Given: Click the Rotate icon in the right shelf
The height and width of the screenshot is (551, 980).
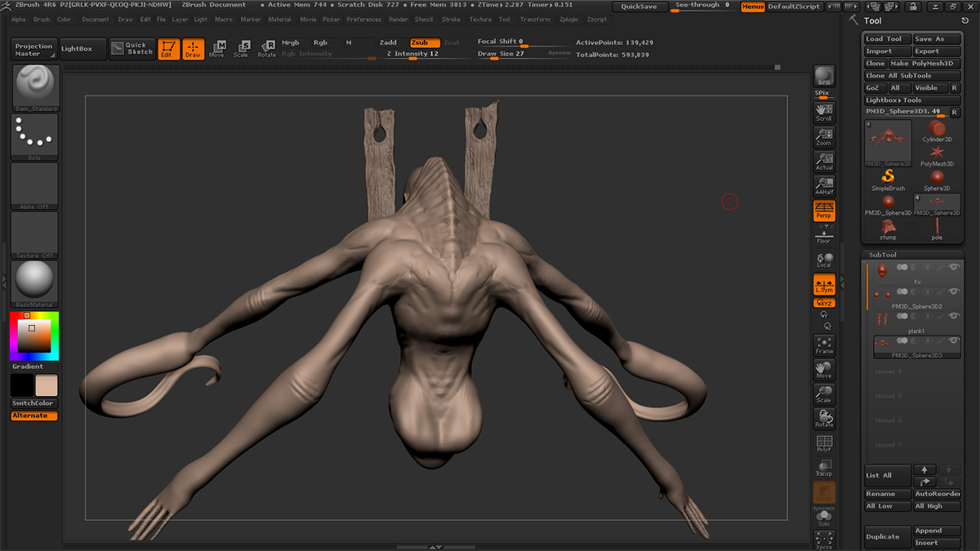Looking at the screenshot, I should pyautogui.click(x=824, y=419).
